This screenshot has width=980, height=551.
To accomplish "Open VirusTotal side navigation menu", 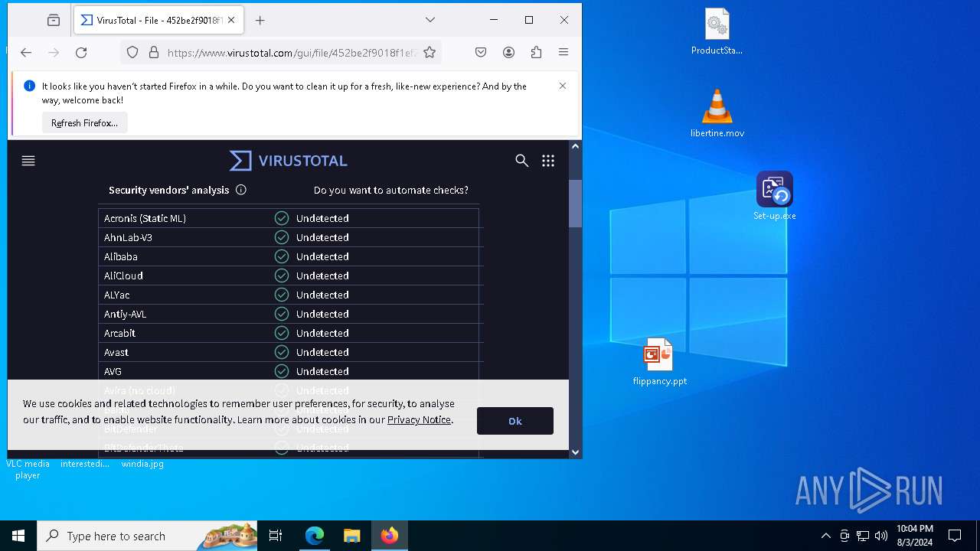I will 28,161.
